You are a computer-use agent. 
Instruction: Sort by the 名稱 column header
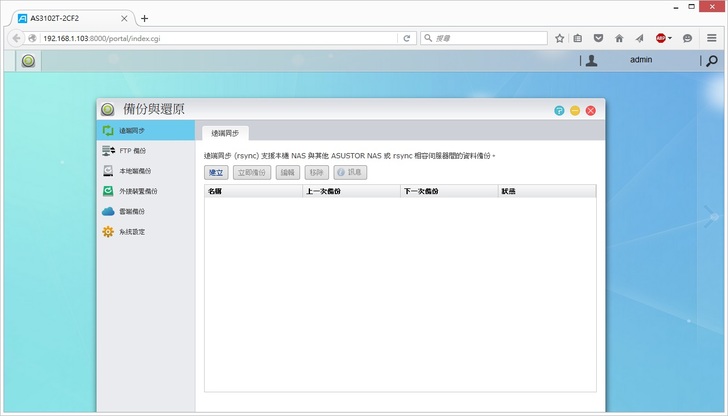253,190
